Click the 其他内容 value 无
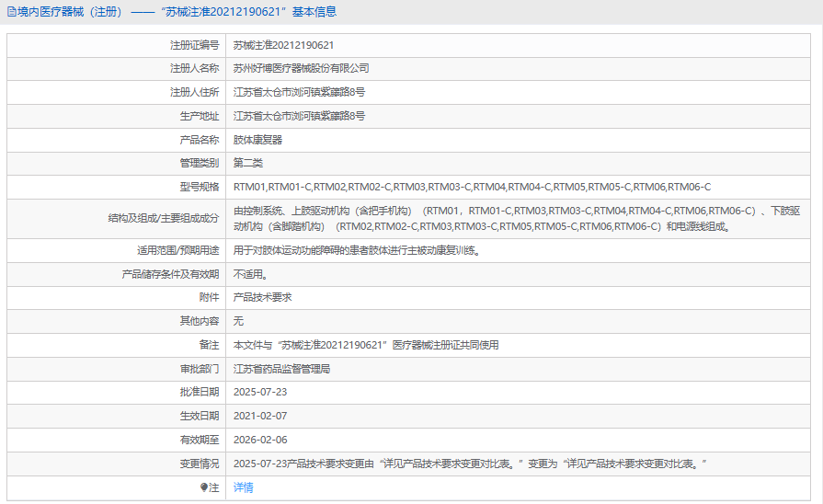This screenshot has width=823, height=504. (x=238, y=321)
